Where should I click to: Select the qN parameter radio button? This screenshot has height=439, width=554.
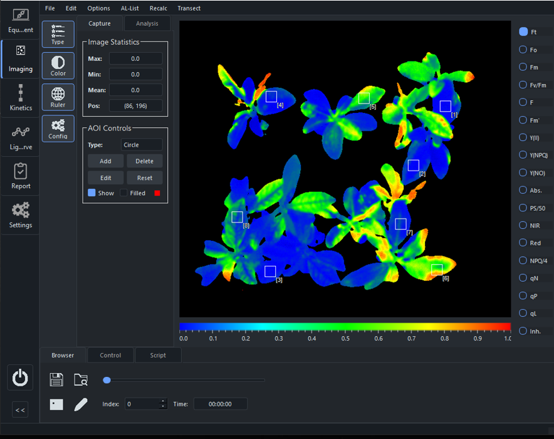click(x=523, y=278)
